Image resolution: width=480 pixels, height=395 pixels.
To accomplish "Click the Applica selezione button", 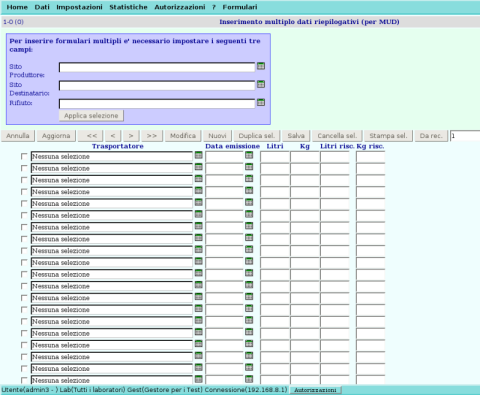I will pos(91,116).
